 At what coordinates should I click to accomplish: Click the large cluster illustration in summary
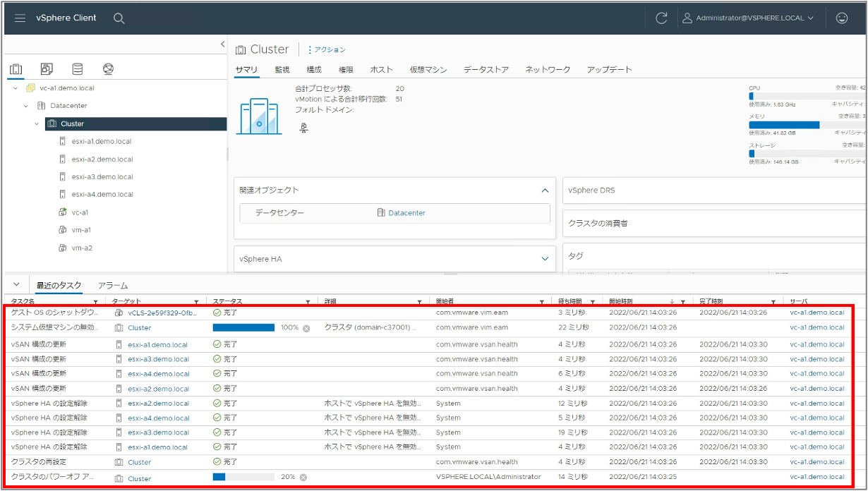point(260,116)
